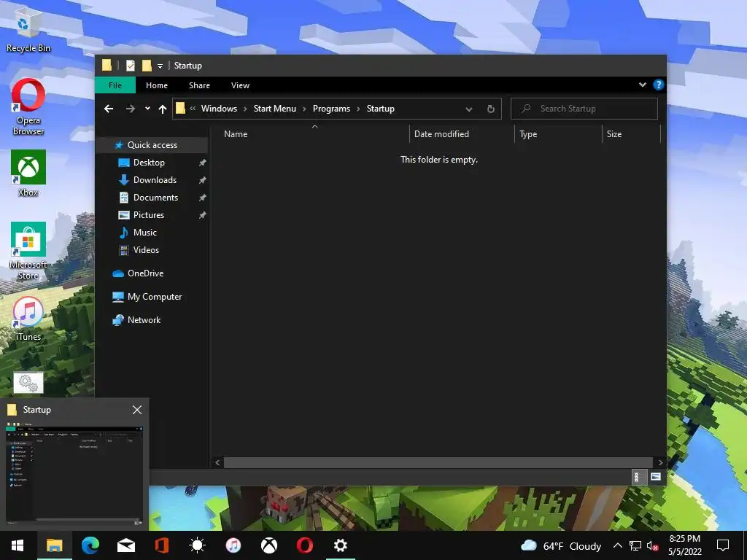Sort by the Type column header
Screen dimensions: 747x560
[558, 134]
